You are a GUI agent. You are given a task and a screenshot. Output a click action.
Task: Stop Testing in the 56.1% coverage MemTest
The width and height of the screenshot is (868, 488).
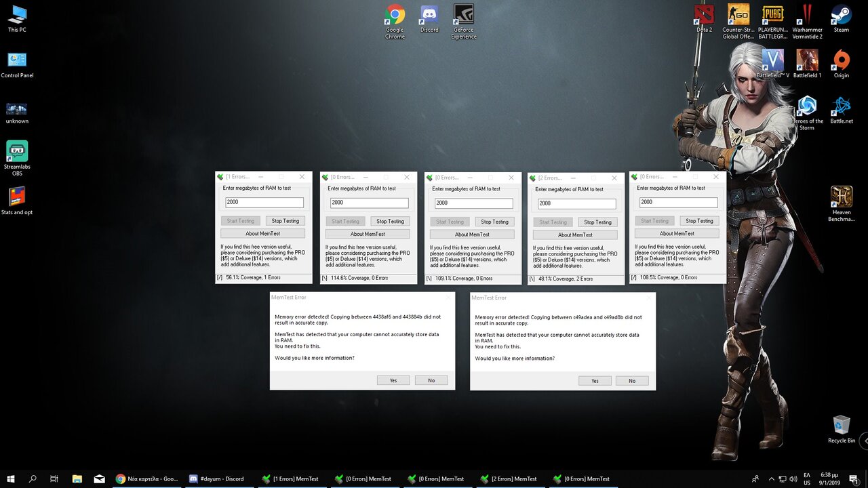pos(285,221)
